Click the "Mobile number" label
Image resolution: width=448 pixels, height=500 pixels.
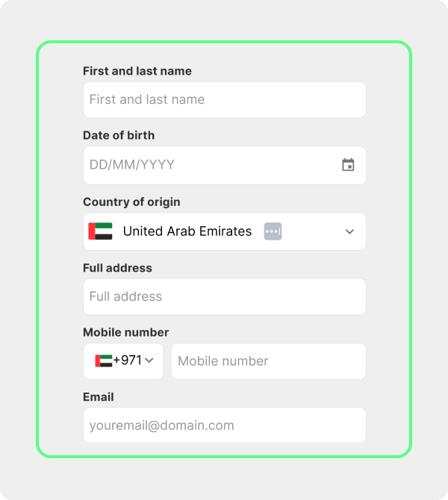click(x=125, y=332)
